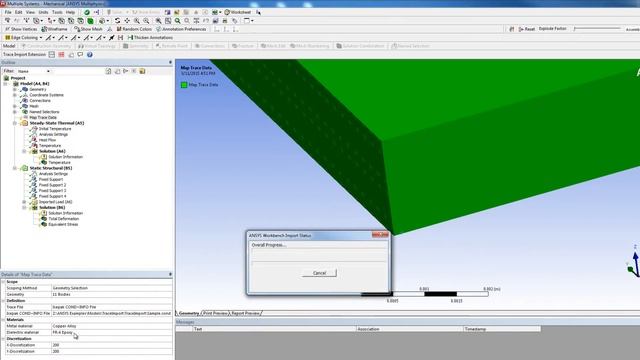Pin the Outline panel
The height and width of the screenshot is (360, 640).
tap(170, 62)
